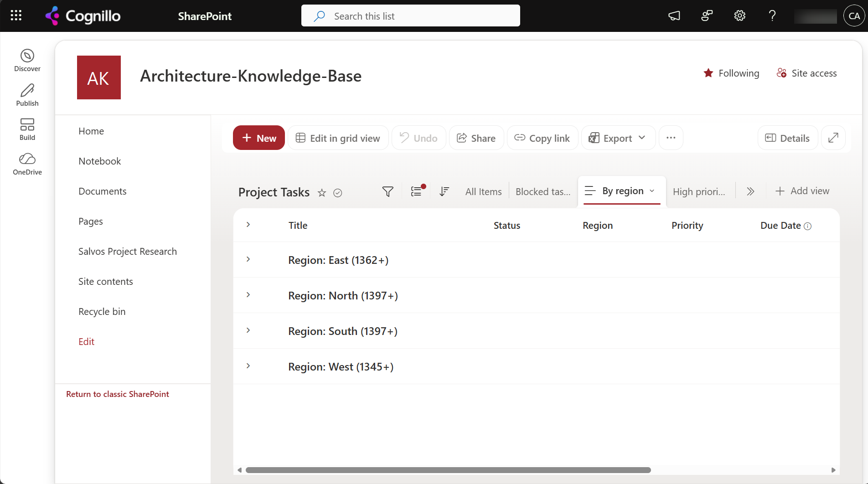Image resolution: width=868 pixels, height=484 pixels.
Task: Open the app launcher waffle icon
Action: [x=16, y=16]
